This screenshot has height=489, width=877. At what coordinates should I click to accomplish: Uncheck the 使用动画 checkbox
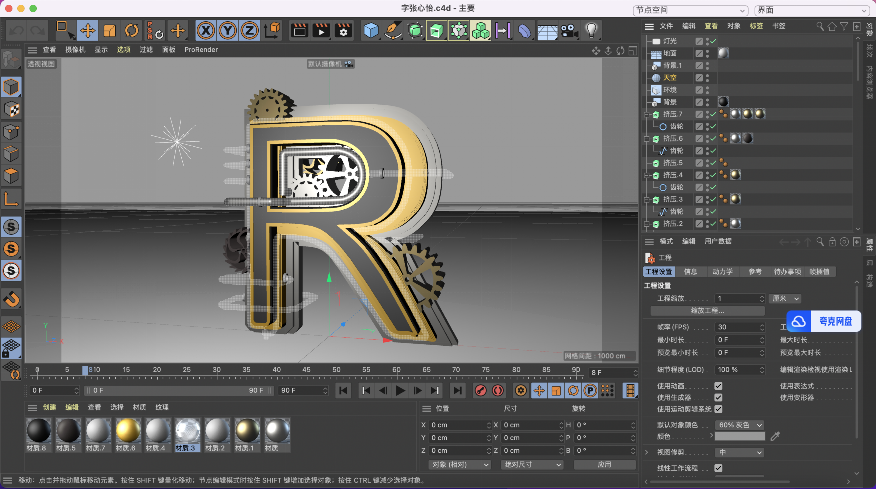[x=718, y=386]
